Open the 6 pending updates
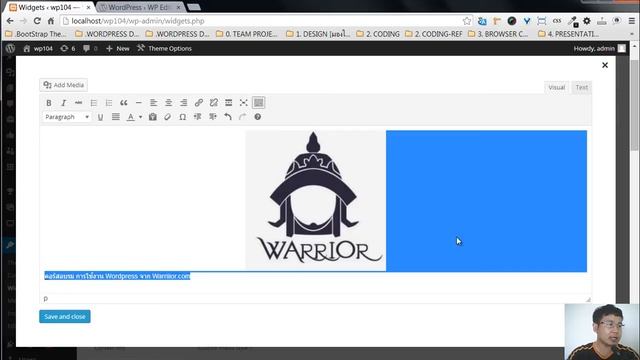 [68, 48]
